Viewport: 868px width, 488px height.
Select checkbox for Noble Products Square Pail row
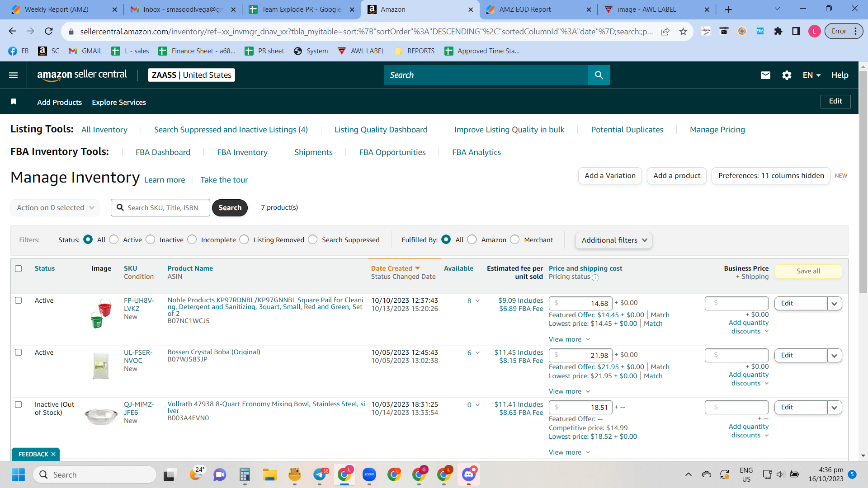tap(19, 300)
